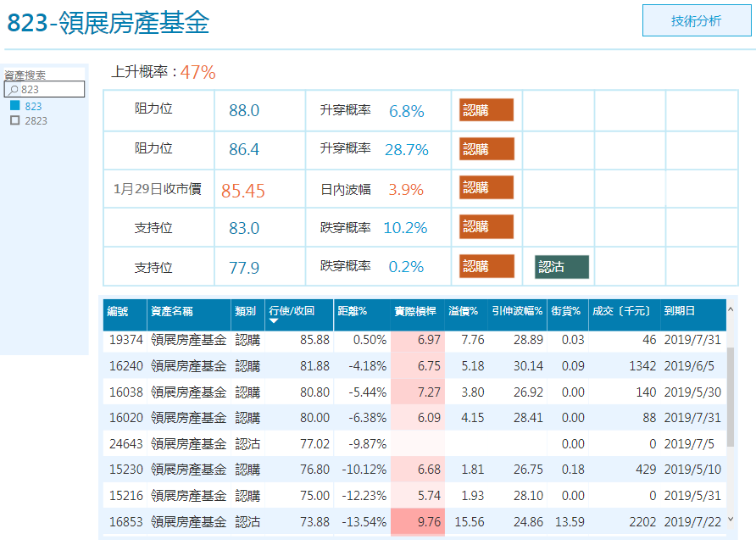Click 認購 button in 83.0 support row
Image resolution: width=756 pixels, height=545 pixels.
[486, 226]
